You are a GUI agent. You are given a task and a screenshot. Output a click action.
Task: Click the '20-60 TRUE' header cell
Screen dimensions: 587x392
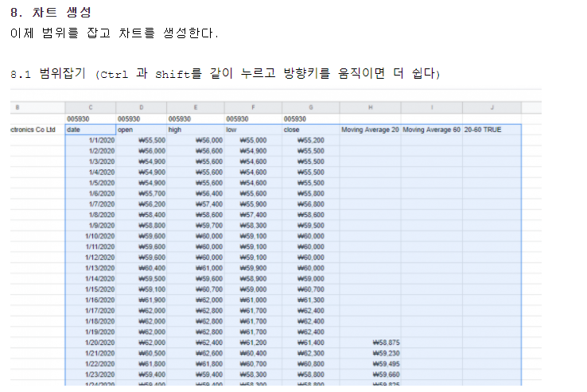492,129
